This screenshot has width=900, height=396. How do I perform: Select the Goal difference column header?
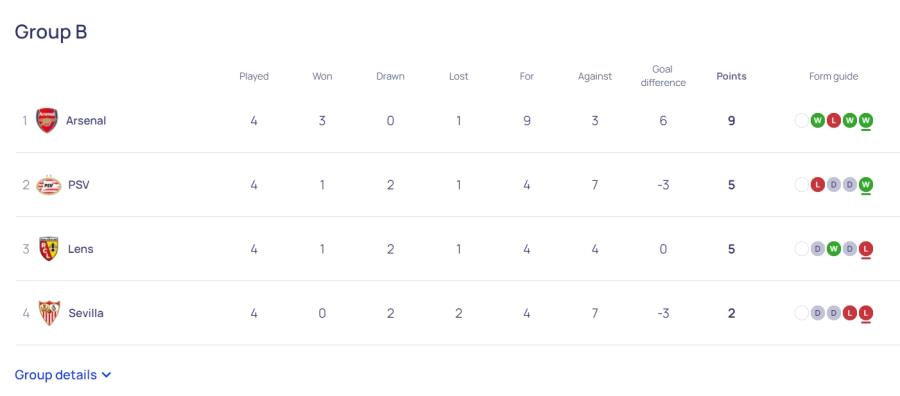tap(663, 76)
